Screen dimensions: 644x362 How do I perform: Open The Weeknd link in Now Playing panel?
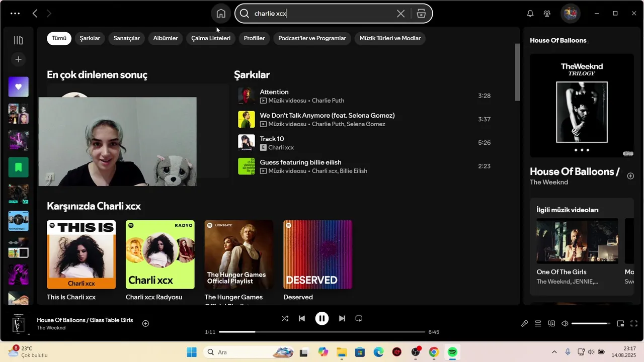pos(549,182)
